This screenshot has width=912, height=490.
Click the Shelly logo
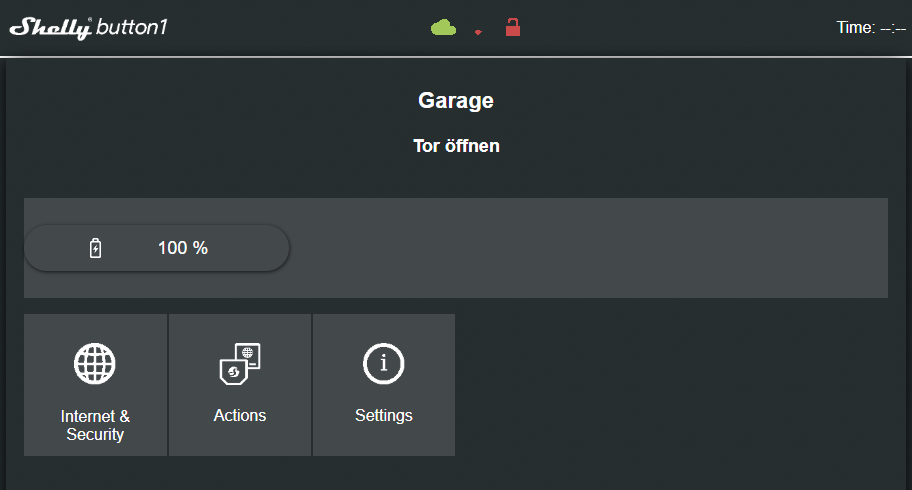[x=50, y=27]
